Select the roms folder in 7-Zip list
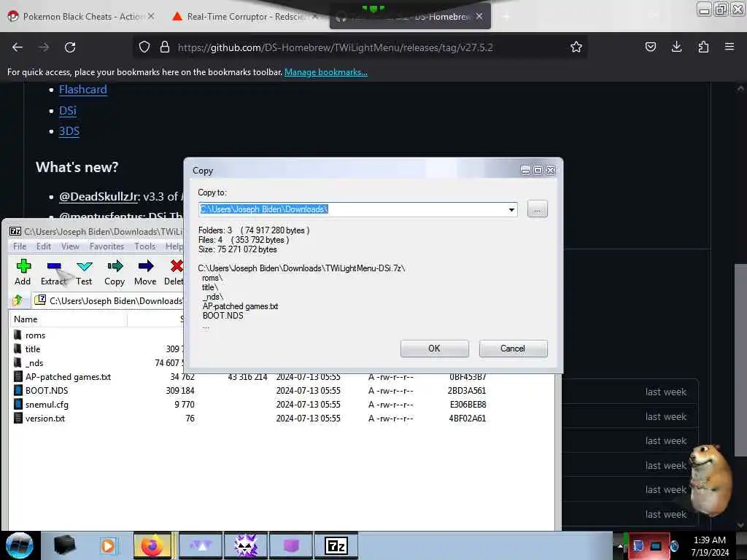 (x=35, y=335)
